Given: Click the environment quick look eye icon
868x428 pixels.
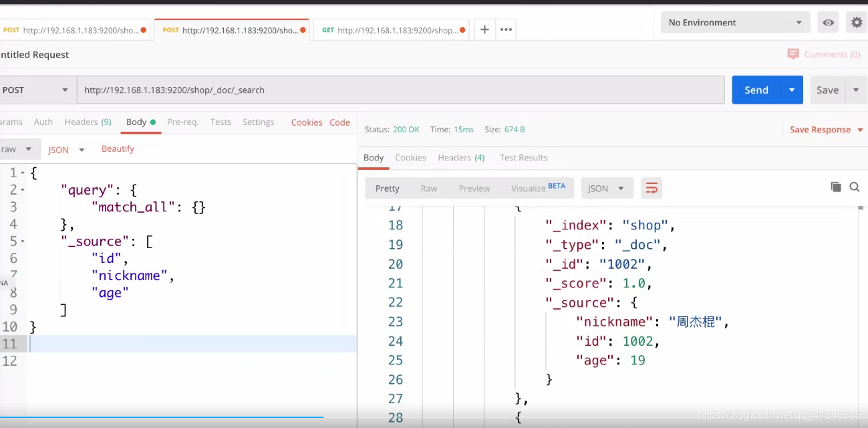Looking at the screenshot, I should (829, 22).
